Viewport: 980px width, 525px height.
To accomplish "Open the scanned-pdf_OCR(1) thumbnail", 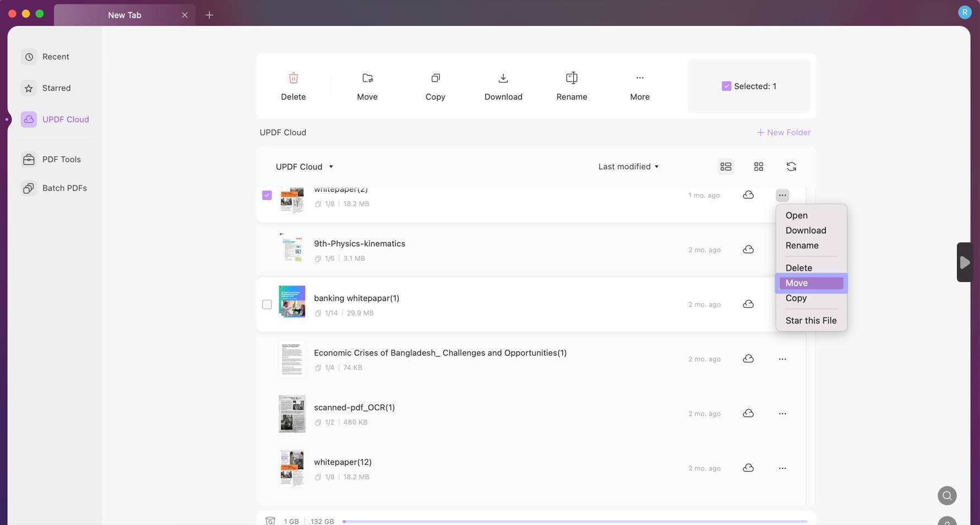I will coord(292,414).
